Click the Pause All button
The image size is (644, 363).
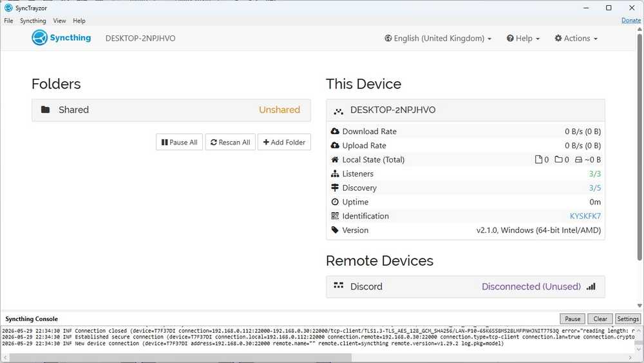point(179,142)
